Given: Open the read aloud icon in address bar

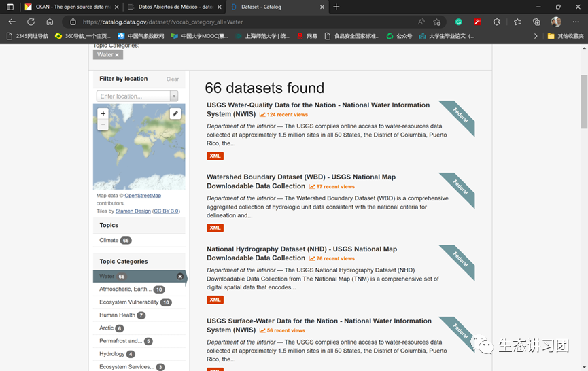Looking at the screenshot, I should click(x=421, y=22).
